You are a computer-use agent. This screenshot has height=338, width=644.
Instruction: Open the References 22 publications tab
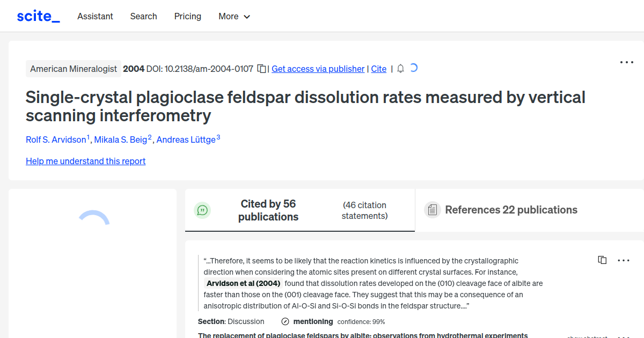click(511, 210)
